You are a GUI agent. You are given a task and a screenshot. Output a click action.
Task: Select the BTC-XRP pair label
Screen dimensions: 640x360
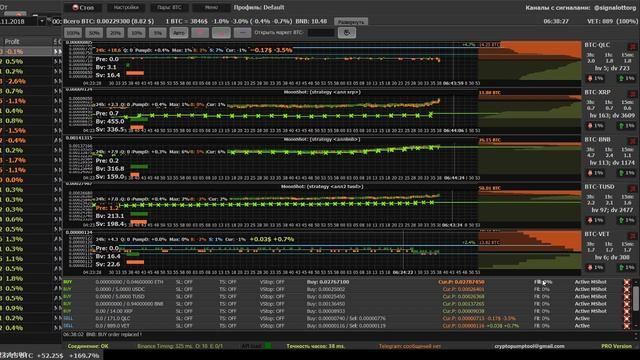(x=597, y=92)
